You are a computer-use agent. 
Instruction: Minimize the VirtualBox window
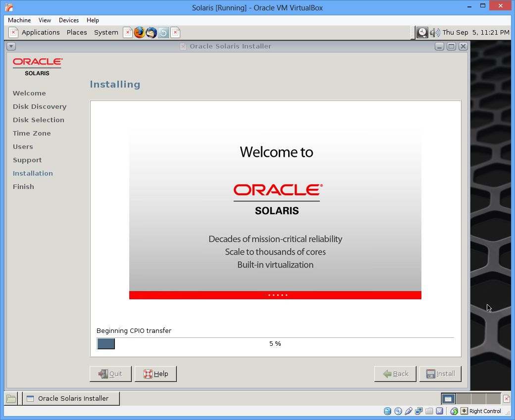tap(469, 6)
